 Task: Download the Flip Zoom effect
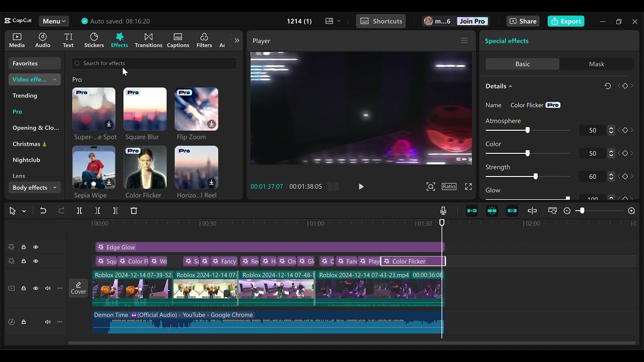point(211,124)
